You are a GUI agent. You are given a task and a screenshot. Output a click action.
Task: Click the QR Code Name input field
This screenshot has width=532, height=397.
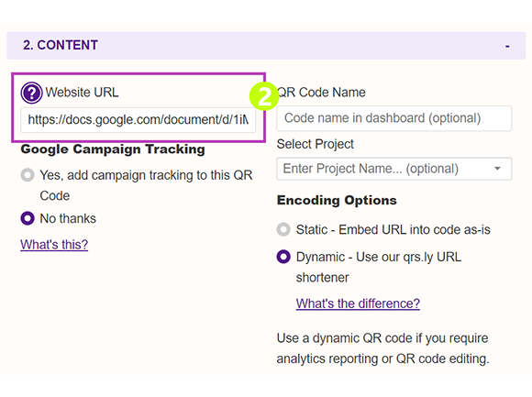[393, 118]
